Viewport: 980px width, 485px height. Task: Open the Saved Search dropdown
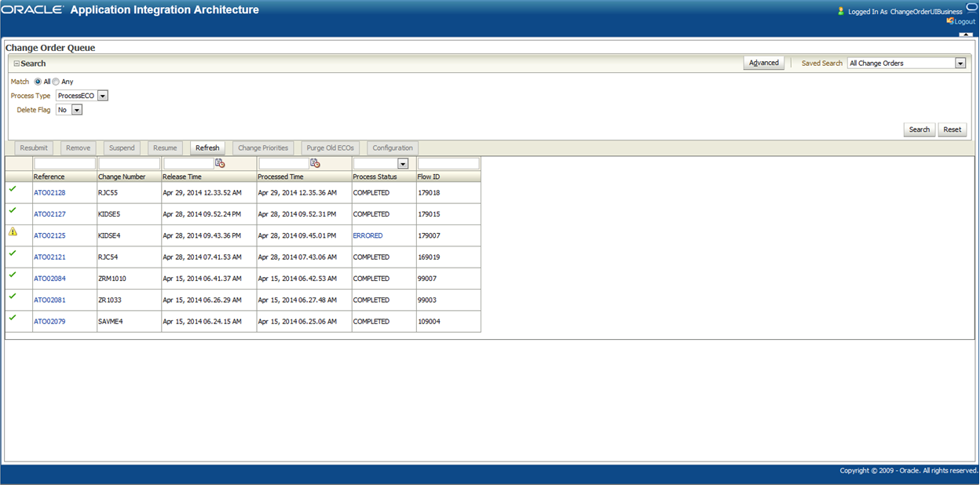tap(960, 64)
